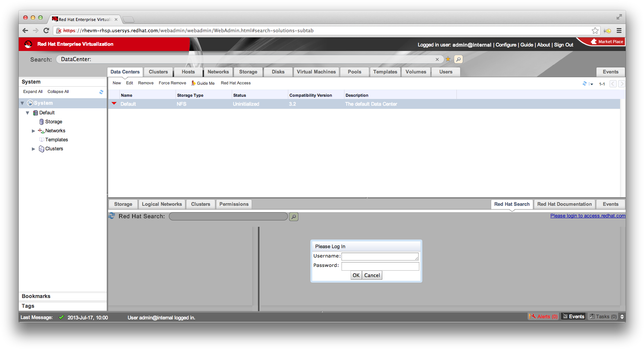Open the Logical Networks sub-tab
This screenshot has height=349, width=644.
click(162, 204)
